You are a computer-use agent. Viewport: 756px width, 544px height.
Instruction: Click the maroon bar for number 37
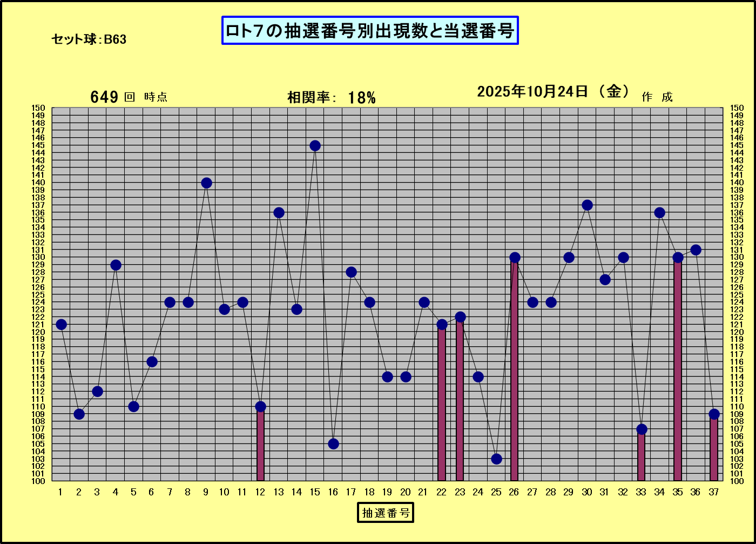coord(713,449)
